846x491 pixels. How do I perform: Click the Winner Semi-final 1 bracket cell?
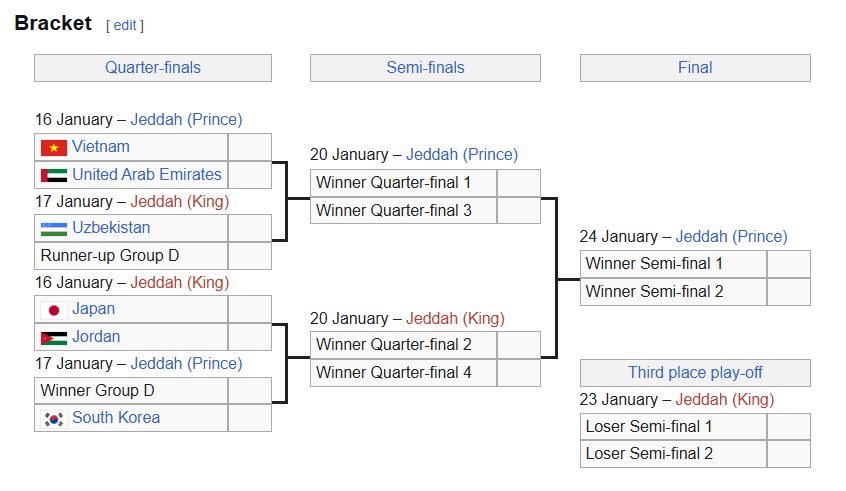[673, 264]
